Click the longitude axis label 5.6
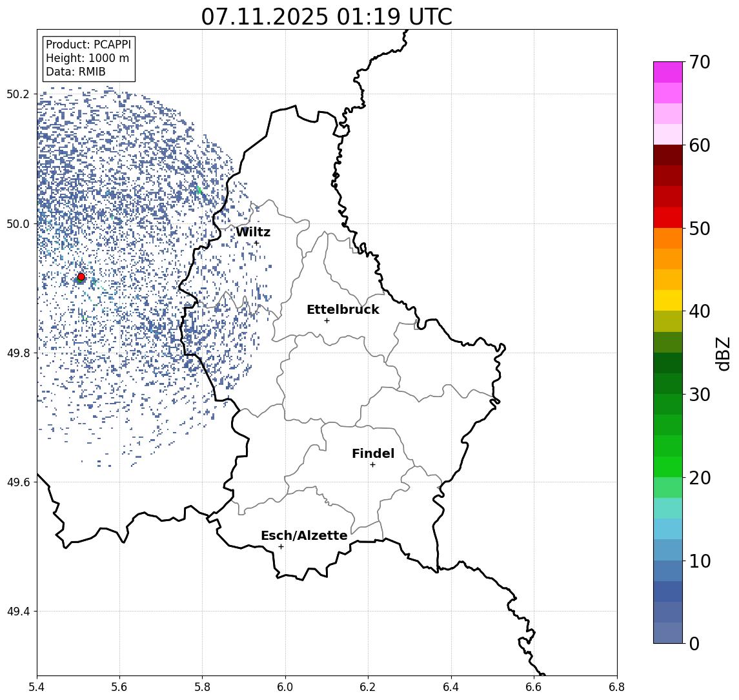Screen dimensions: 739x700 click(x=119, y=687)
